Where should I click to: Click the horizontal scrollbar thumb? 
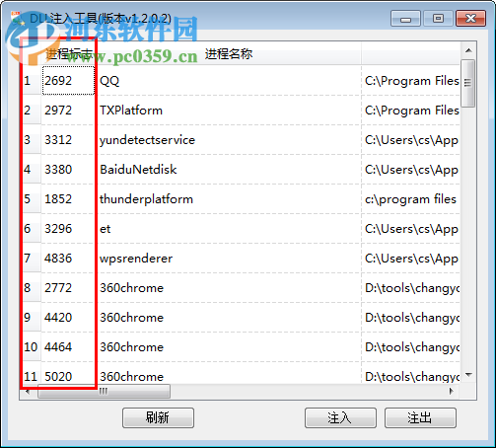(x=104, y=392)
